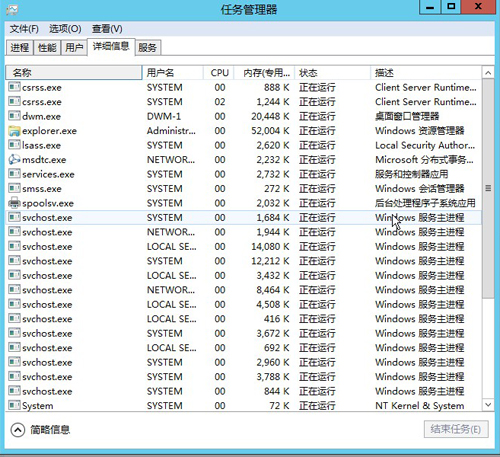The height and width of the screenshot is (457, 500).
Task: Click the NT Kernel & System description
Action: click(420, 406)
